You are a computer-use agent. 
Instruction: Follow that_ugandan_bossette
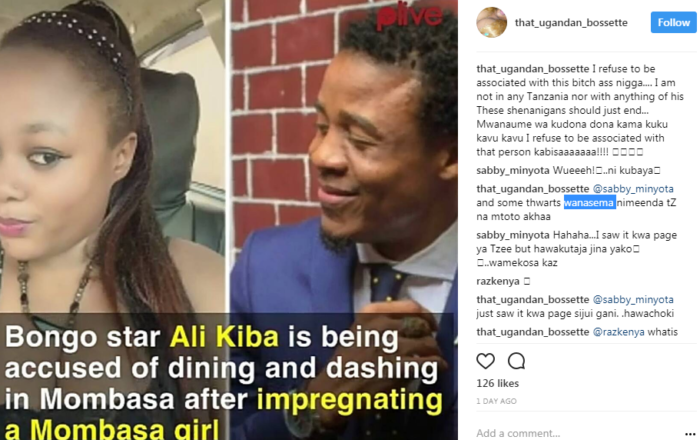[673, 22]
